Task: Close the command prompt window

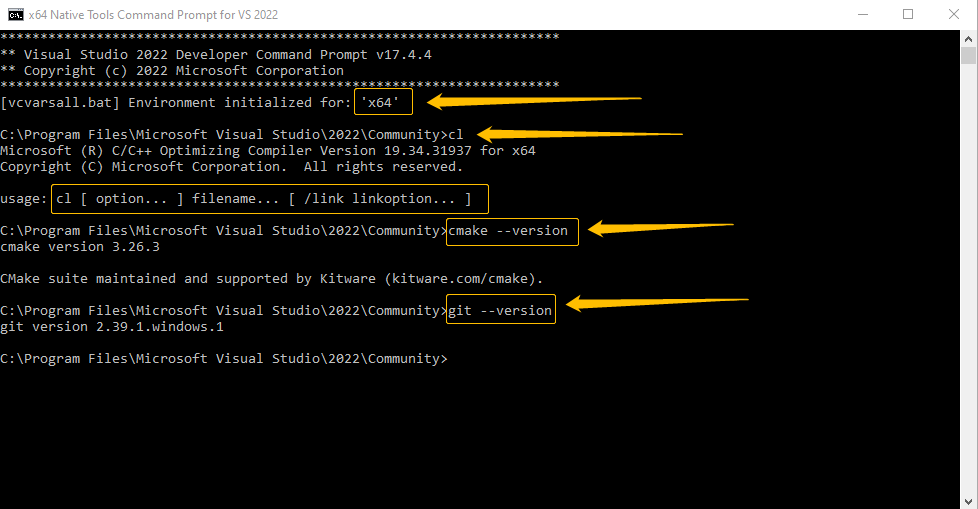Action: coord(954,14)
